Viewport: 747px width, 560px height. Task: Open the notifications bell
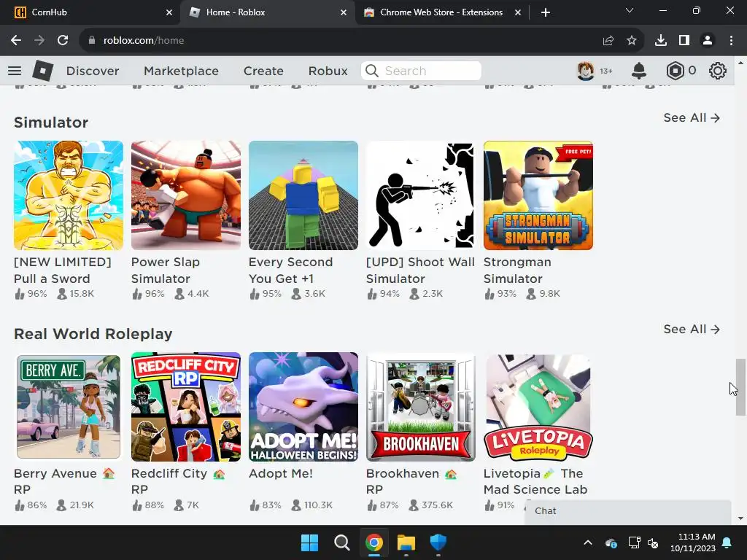639,71
